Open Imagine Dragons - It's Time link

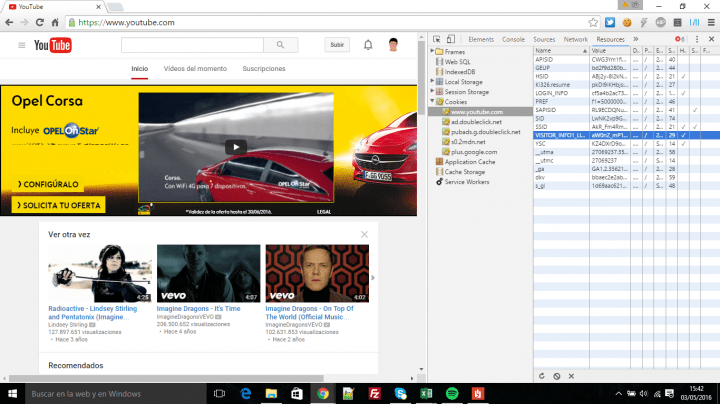tap(198, 309)
